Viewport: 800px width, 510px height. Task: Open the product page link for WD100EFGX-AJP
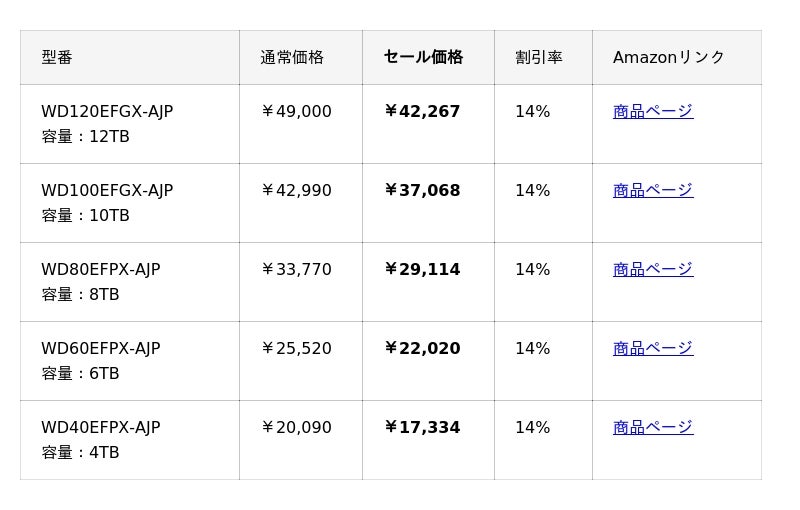652,190
